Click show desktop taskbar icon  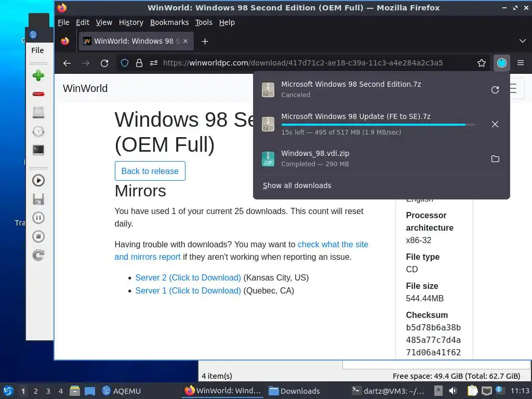tap(89, 391)
